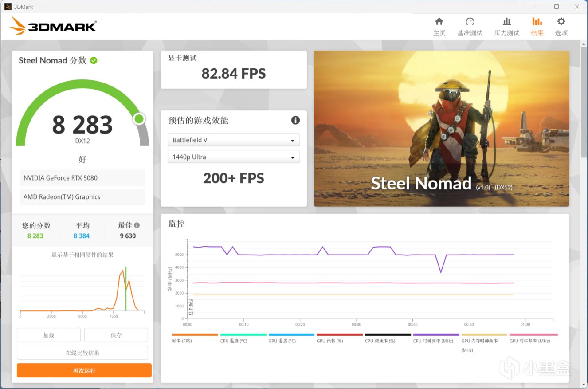This screenshot has width=588, height=389.
Task: Click the 200+ FPS estimated performance value
Action: point(234,178)
